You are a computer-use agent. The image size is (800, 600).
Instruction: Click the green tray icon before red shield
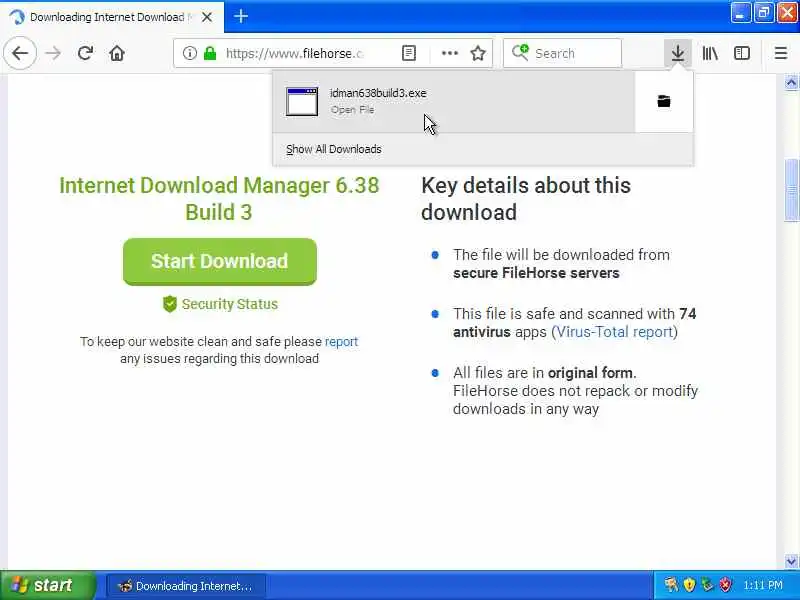[x=707, y=585]
